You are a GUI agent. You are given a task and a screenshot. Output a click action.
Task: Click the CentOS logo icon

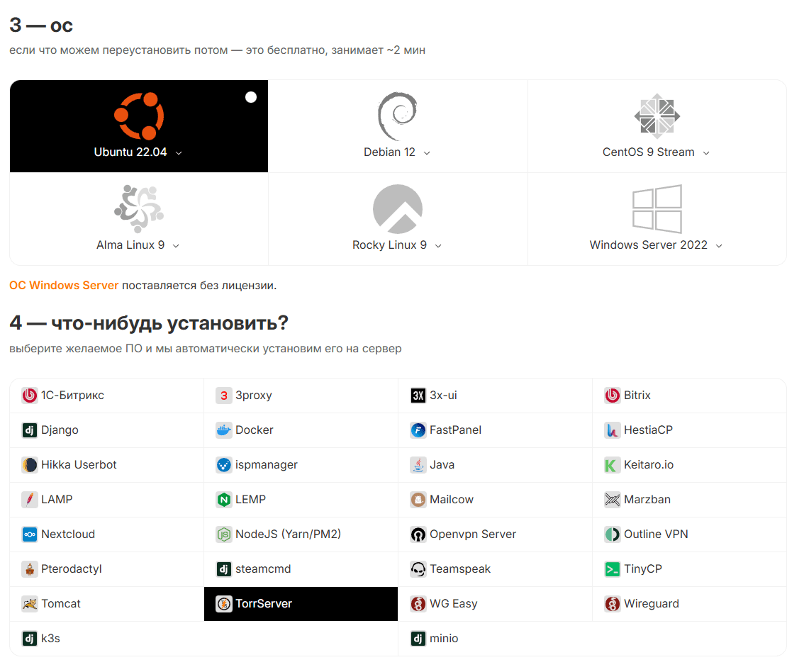click(x=657, y=116)
